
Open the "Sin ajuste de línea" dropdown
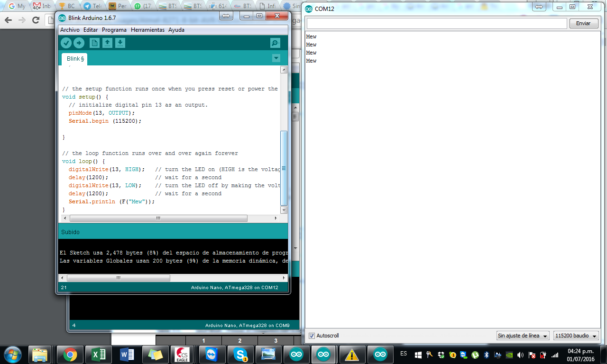tap(523, 335)
